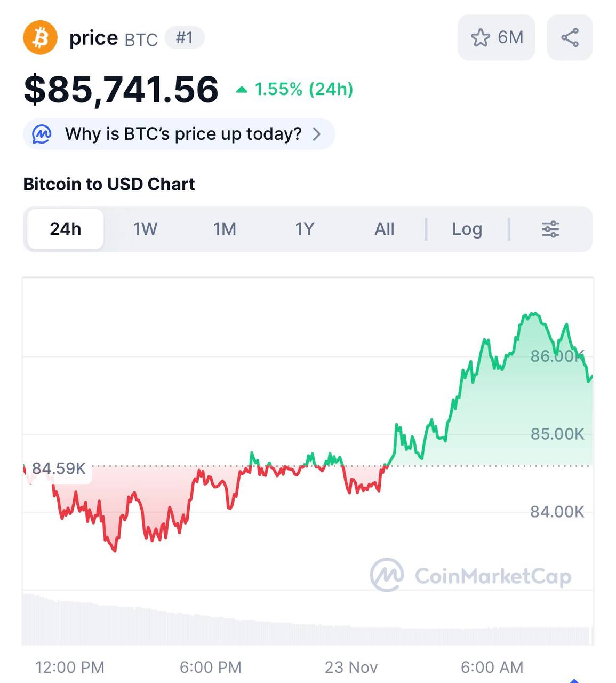Click the AI chat bubble icon
This screenshot has width=616, height=683.
click(42, 134)
